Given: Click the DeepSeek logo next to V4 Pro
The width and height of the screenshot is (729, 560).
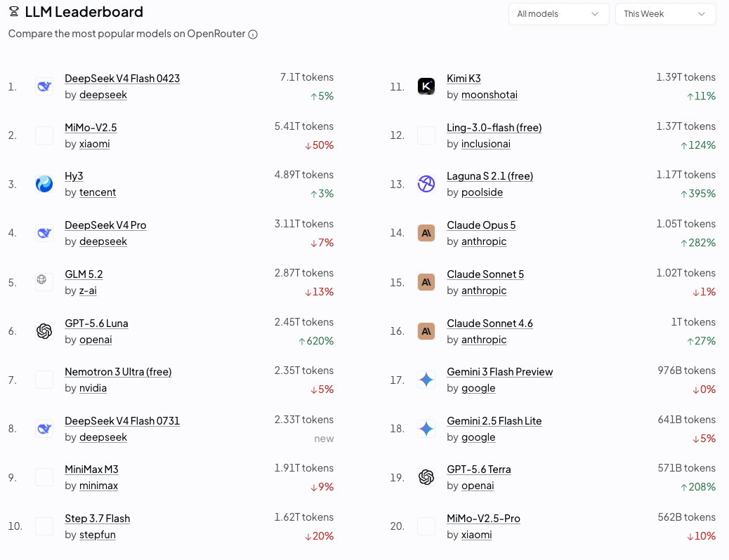Looking at the screenshot, I should coord(44,233).
